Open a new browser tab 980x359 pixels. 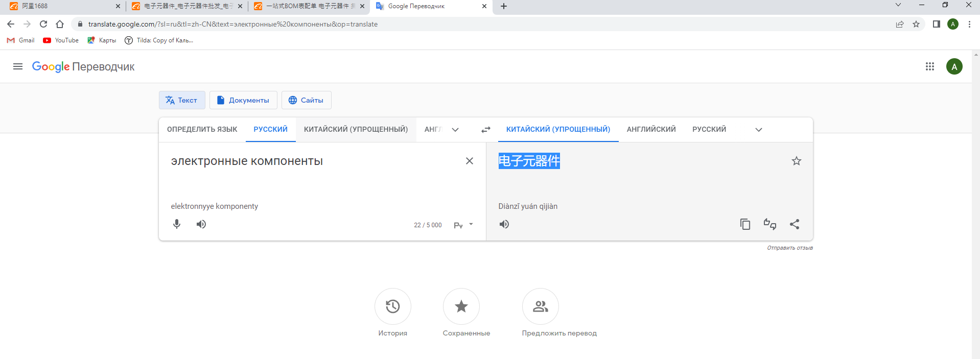click(x=504, y=6)
